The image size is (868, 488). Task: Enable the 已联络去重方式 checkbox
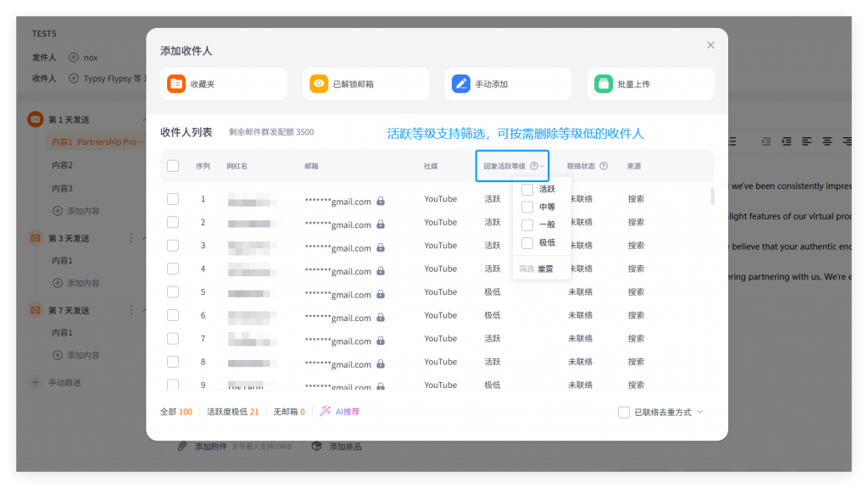pyautogui.click(x=624, y=413)
